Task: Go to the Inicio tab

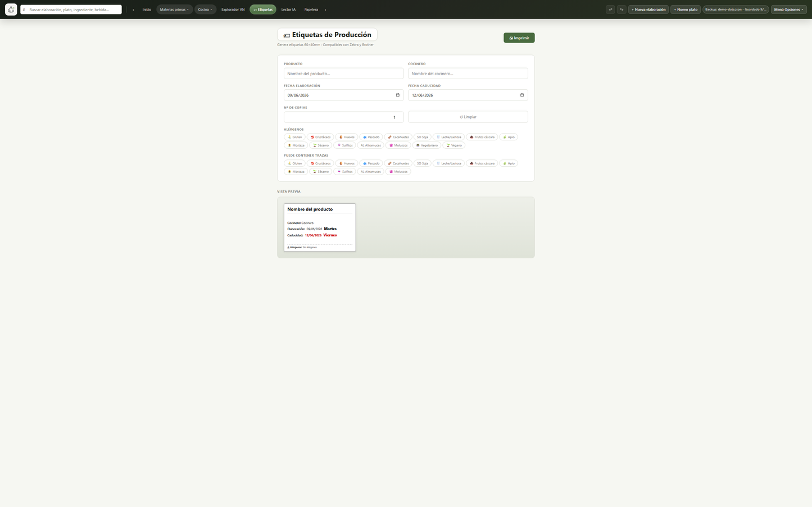Action: pos(147,10)
